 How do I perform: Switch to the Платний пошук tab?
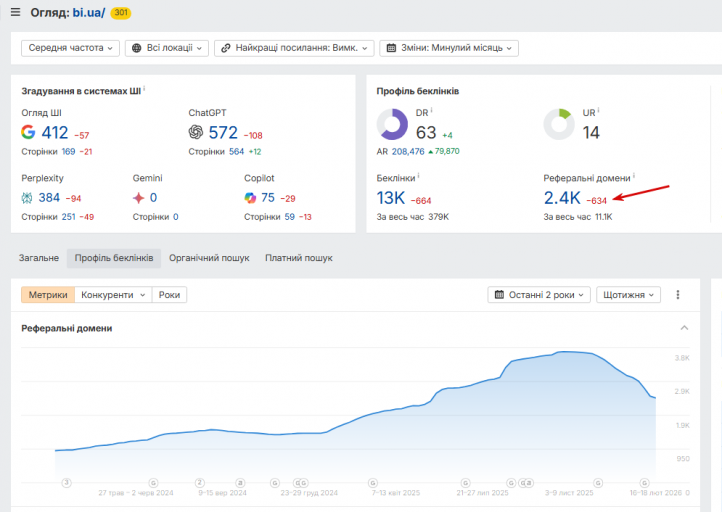click(299, 258)
